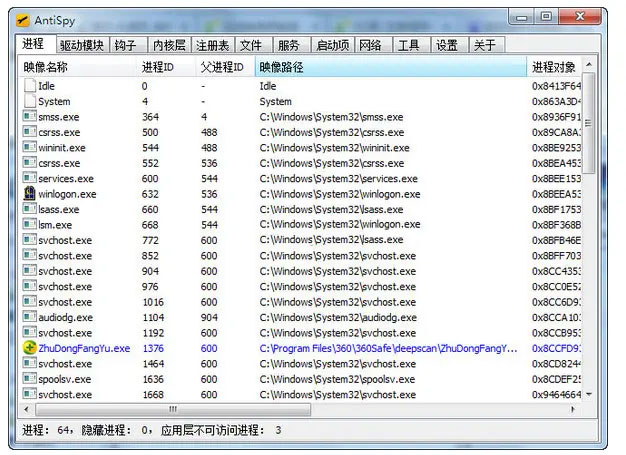Select the winlogon.exe process name
The height and width of the screenshot is (455, 626).
pos(67,194)
